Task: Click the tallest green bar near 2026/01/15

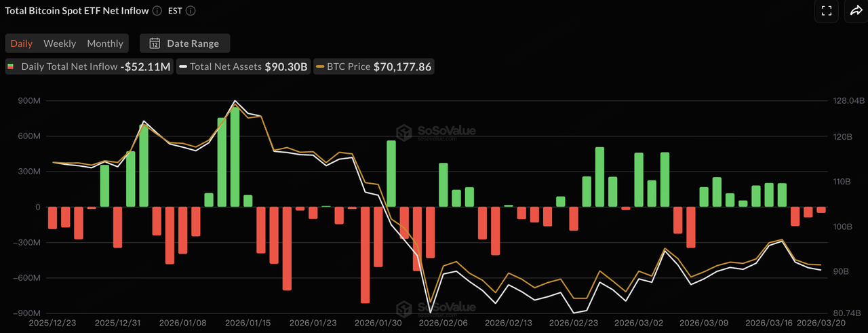Action: coord(235,156)
